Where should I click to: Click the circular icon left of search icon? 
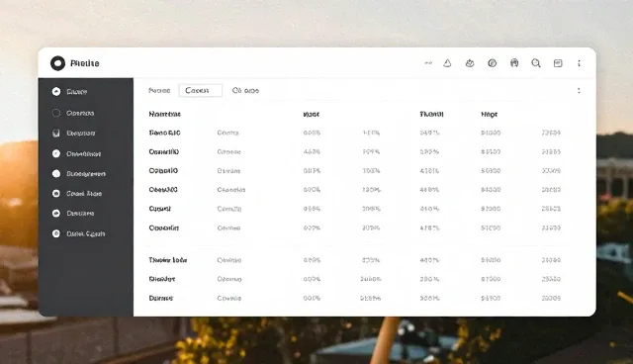tap(514, 63)
